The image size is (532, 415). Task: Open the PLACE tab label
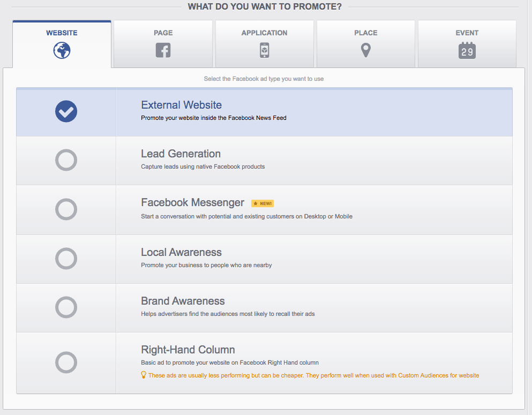click(x=366, y=33)
